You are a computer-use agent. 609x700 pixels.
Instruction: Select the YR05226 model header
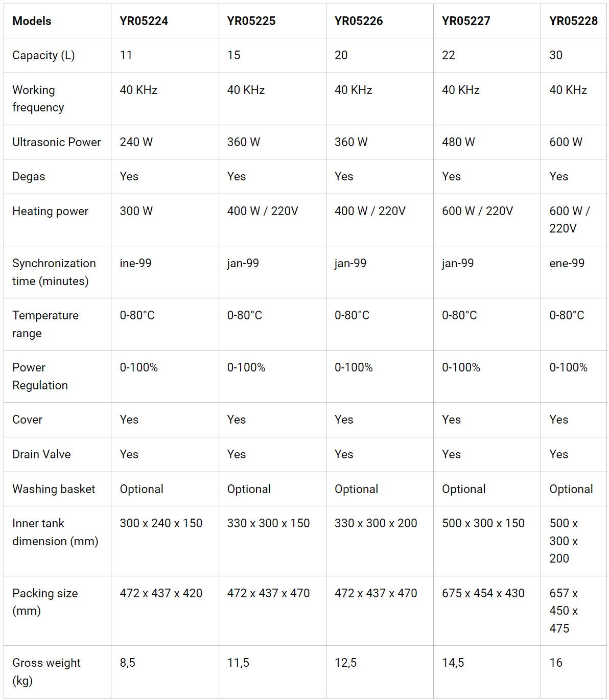(x=358, y=21)
